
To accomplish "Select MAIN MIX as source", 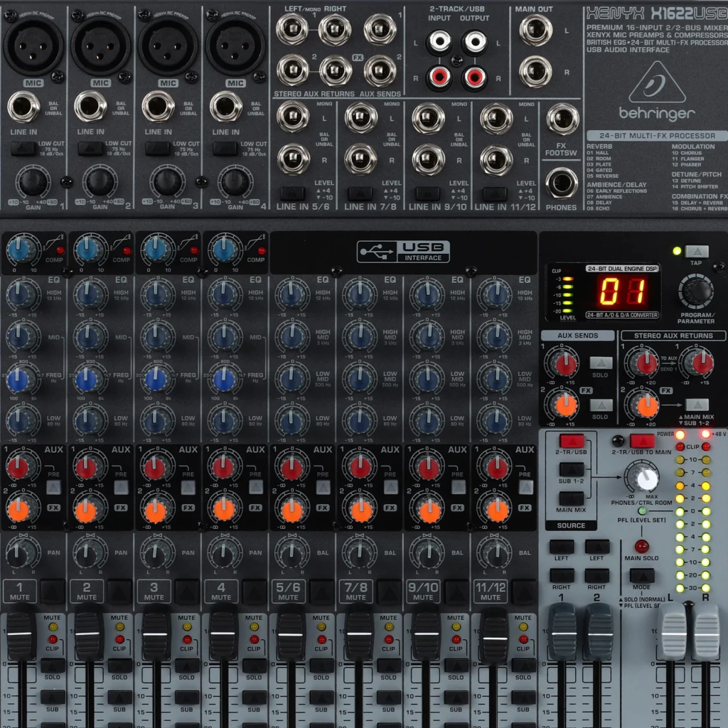I will pyautogui.click(x=572, y=498).
